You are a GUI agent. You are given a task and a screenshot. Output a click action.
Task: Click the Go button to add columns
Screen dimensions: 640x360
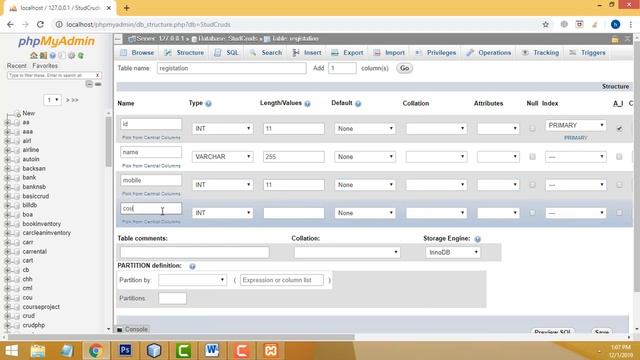click(404, 68)
